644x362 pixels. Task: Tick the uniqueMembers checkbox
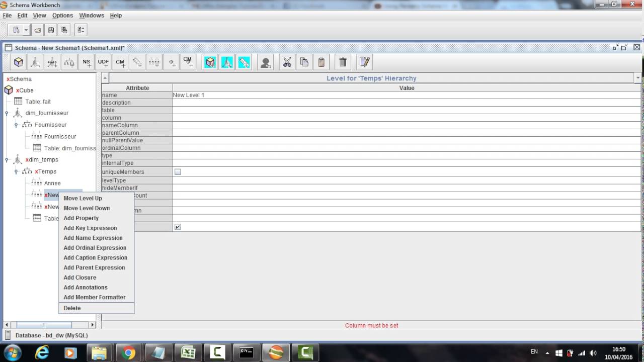(x=178, y=172)
